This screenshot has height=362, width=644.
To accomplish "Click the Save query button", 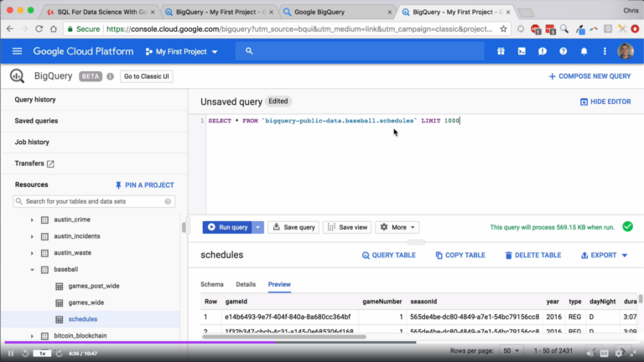I will click(293, 227).
